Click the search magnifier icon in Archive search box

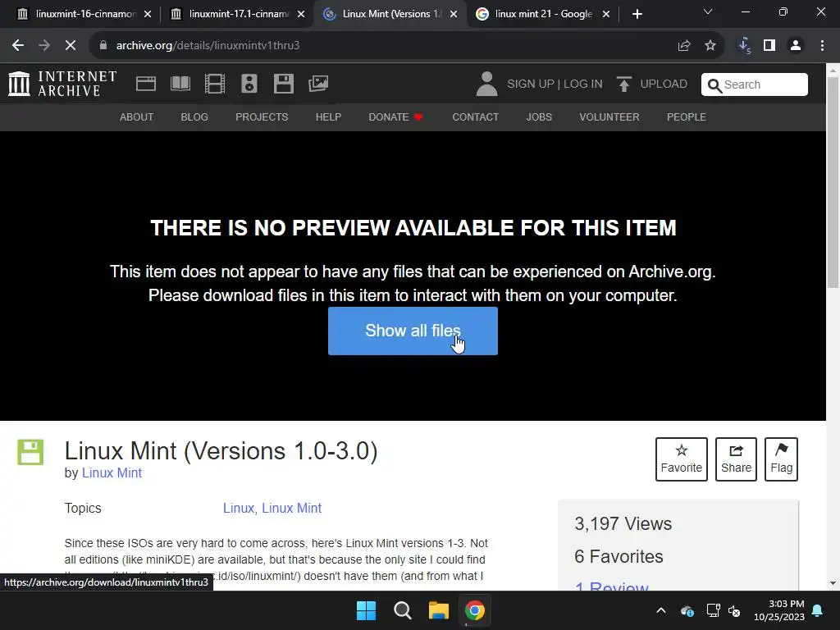click(714, 85)
